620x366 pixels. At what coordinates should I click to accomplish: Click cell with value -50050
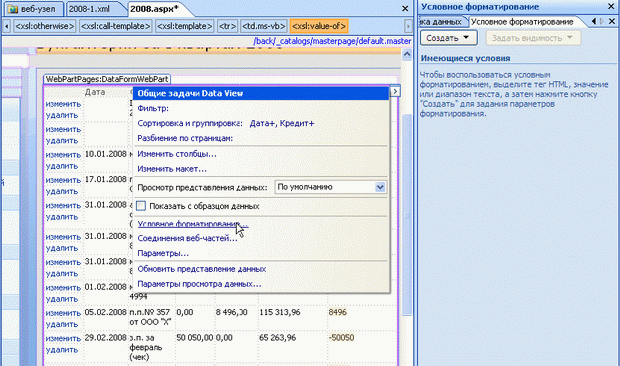pos(341,338)
